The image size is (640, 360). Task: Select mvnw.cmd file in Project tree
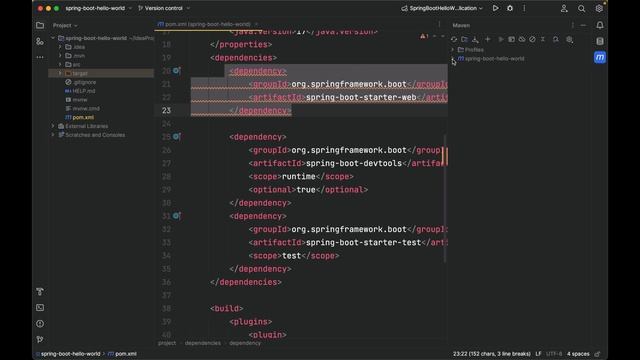pyautogui.click(x=86, y=109)
